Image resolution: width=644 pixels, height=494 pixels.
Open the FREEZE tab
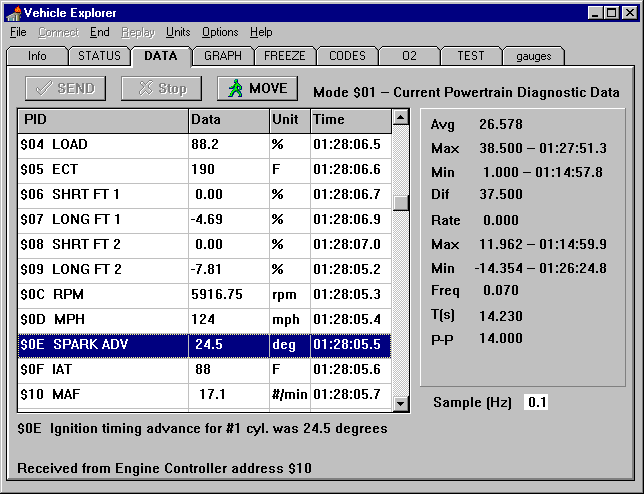tap(284, 56)
